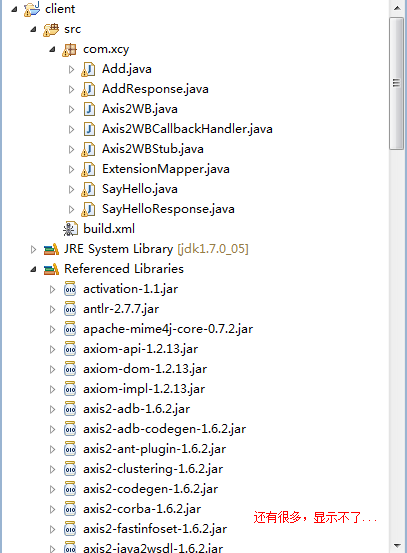Image resolution: width=407 pixels, height=553 pixels.
Task: Select the Referenced Libraries label
Action: pos(124,269)
